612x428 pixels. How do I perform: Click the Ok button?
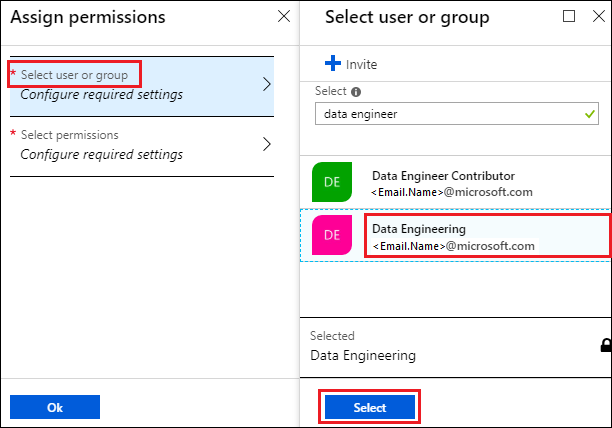click(55, 407)
